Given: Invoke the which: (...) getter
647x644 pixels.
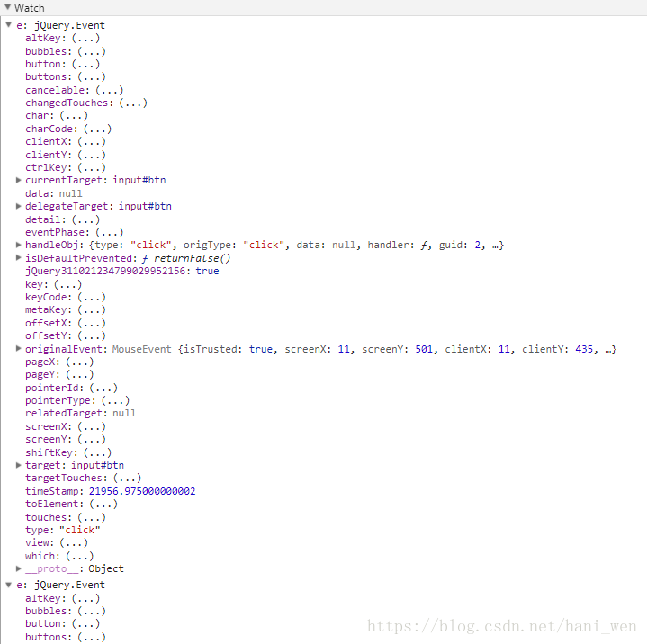Looking at the screenshot, I should pos(80,556).
